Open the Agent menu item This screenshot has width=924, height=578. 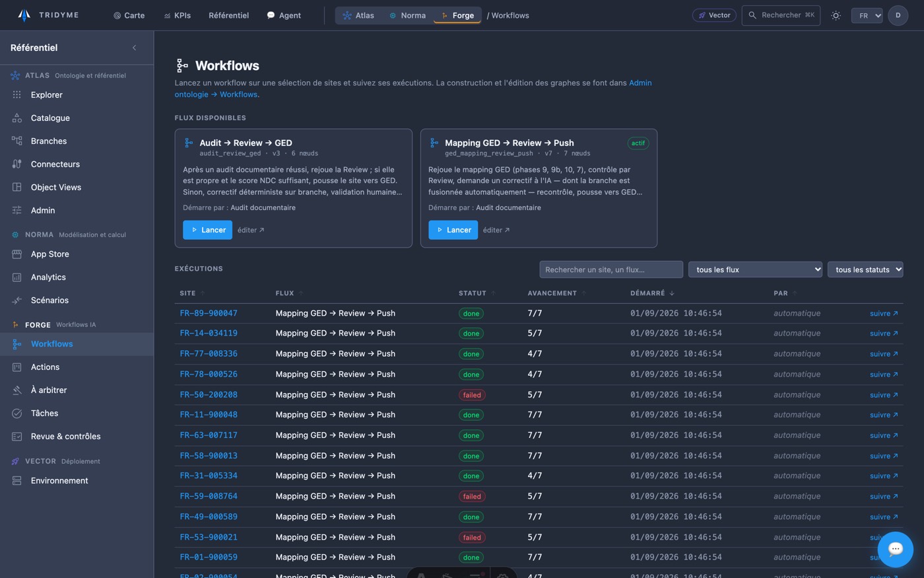(284, 15)
